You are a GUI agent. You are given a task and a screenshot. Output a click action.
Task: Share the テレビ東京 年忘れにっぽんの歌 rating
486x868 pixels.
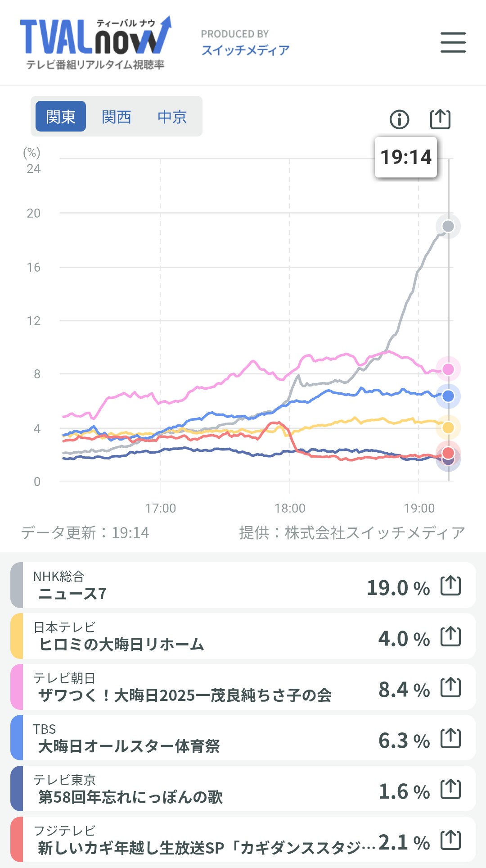point(450,789)
